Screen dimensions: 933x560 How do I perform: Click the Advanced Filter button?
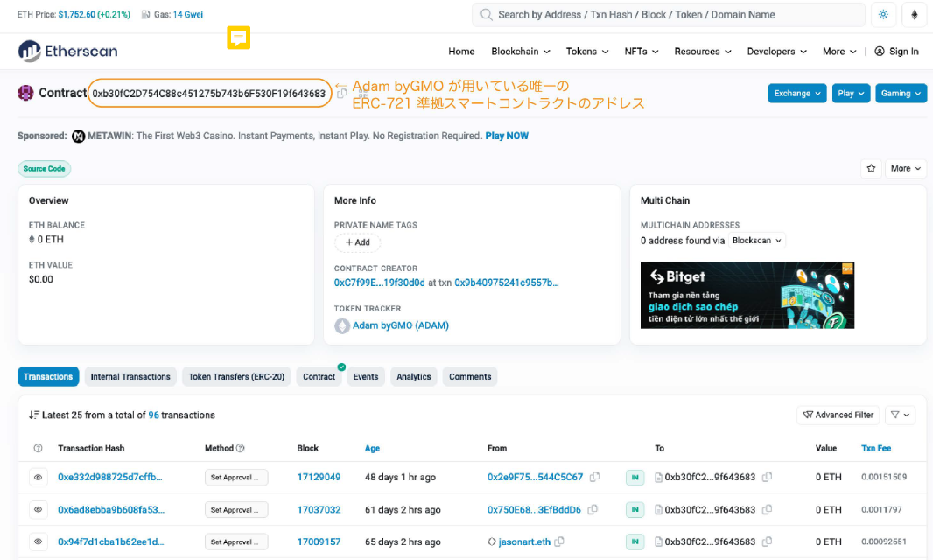838,415
